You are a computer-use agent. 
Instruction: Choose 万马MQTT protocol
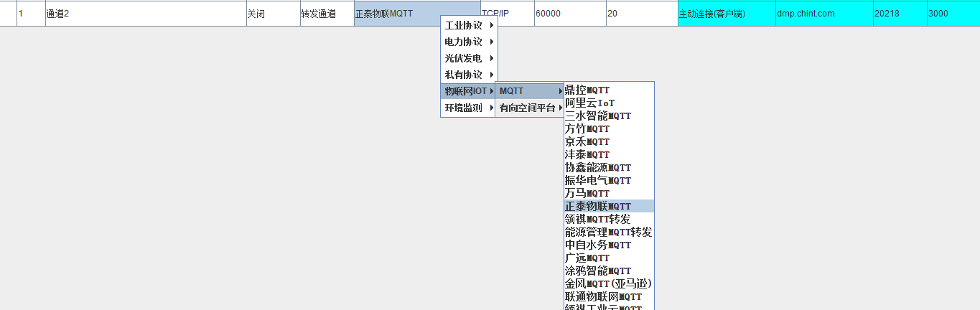tap(609, 193)
